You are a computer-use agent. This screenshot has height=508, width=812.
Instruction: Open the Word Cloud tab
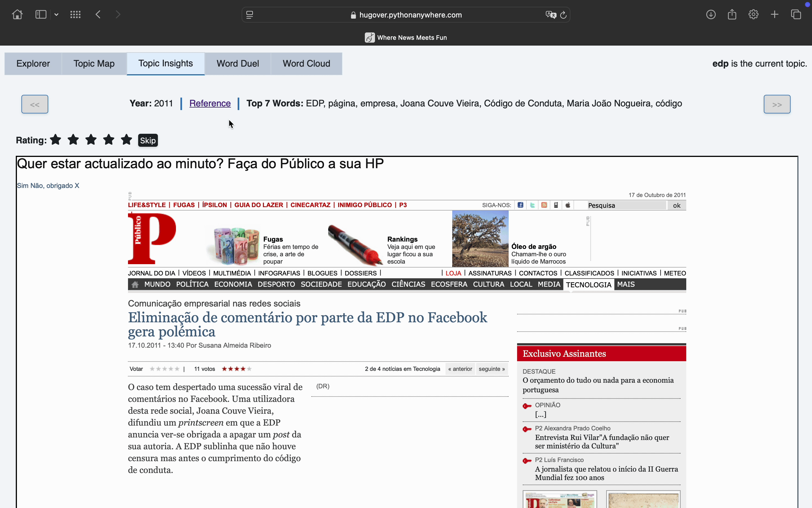(x=306, y=63)
